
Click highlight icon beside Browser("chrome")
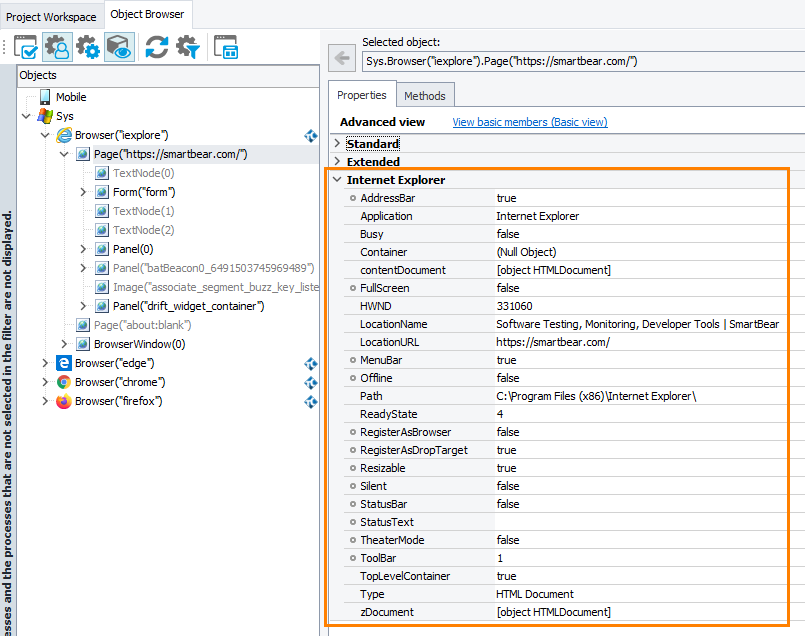click(310, 382)
